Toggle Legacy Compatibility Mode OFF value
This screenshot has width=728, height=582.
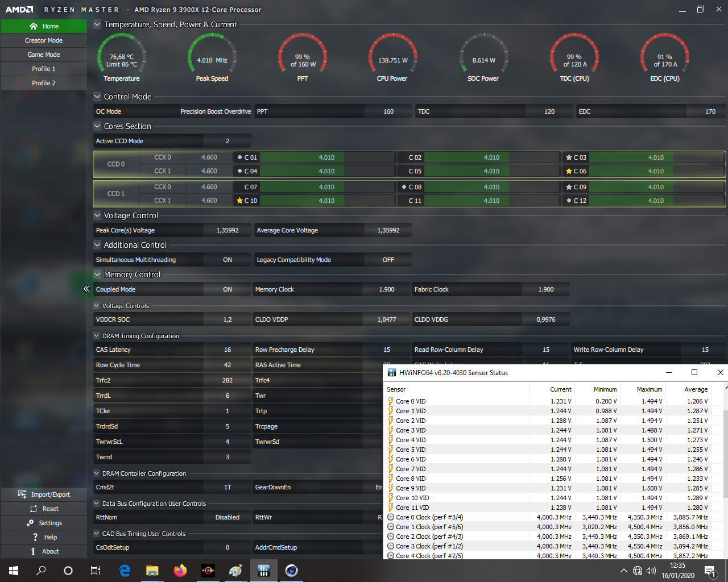point(388,260)
